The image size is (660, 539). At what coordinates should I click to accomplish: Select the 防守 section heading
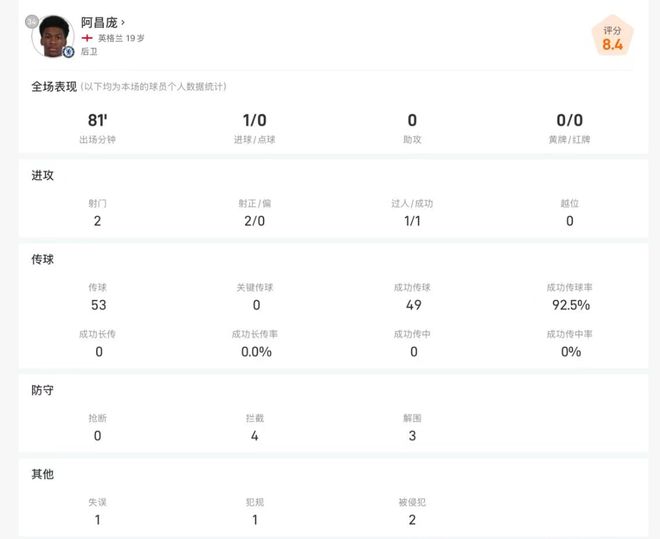[43, 391]
